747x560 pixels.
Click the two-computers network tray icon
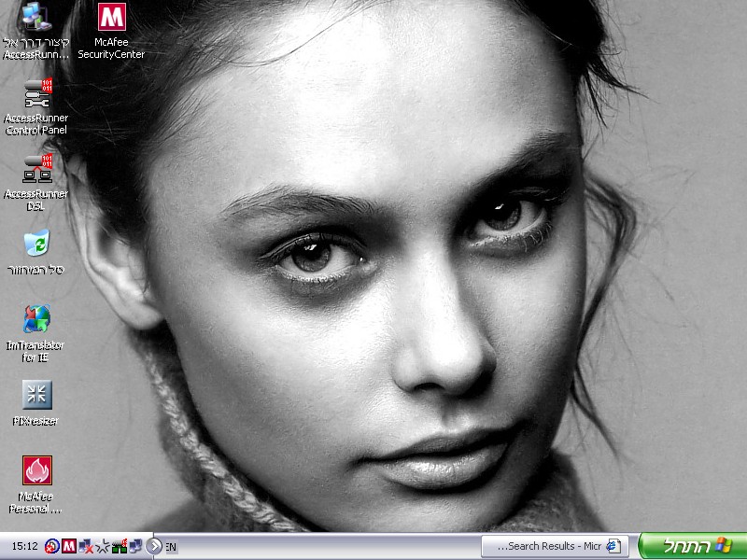(134, 546)
